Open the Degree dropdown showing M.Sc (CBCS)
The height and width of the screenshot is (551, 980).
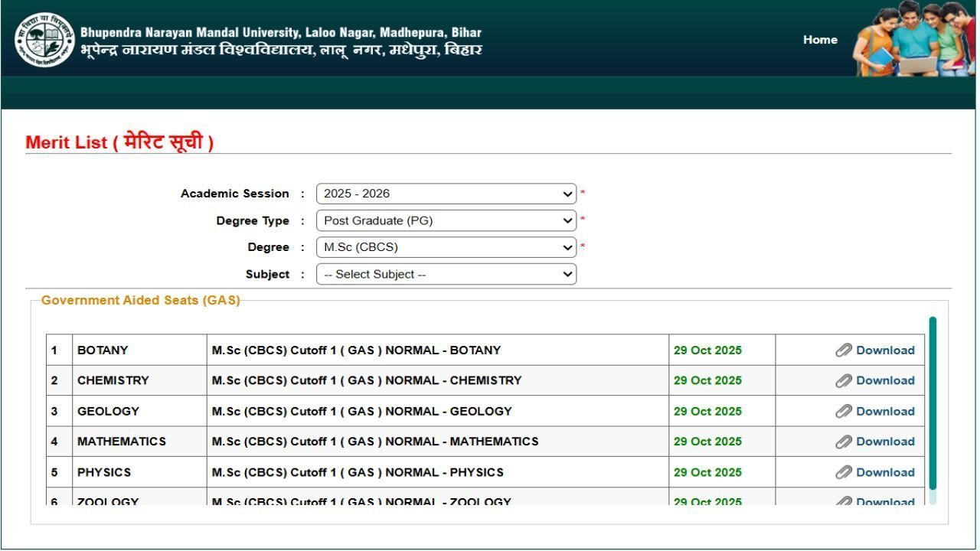(446, 247)
